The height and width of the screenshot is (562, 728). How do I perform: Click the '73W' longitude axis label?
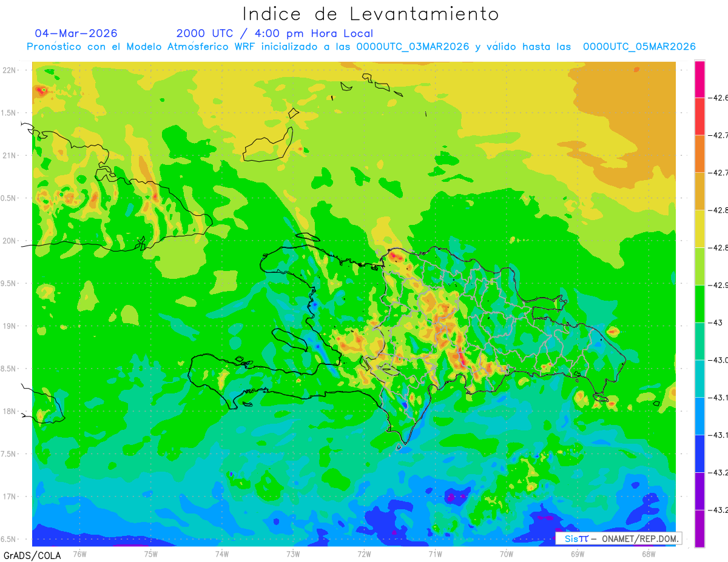(x=293, y=554)
